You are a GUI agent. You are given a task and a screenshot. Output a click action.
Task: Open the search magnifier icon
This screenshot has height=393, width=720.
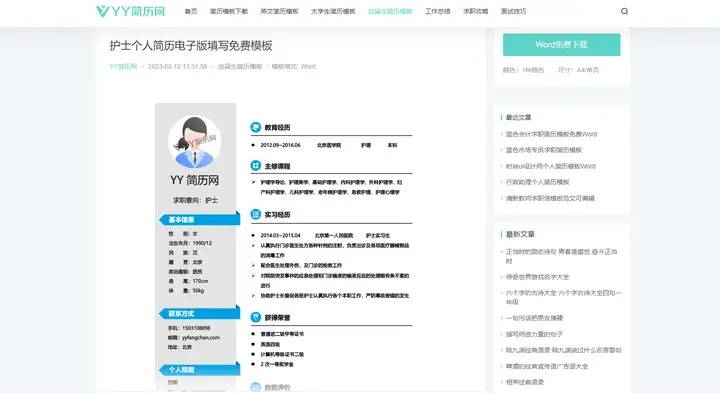(624, 11)
